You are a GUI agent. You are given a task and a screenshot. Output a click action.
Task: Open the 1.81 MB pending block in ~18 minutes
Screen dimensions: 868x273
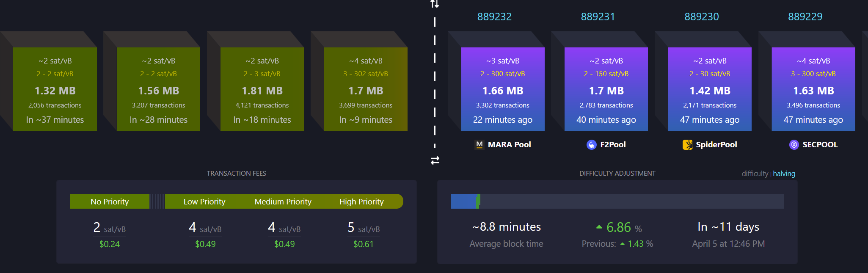tap(262, 89)
